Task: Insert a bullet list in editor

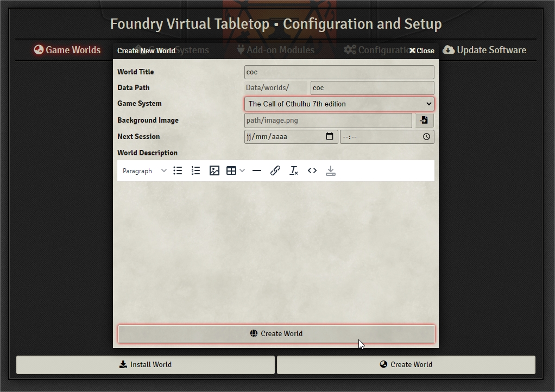Action: click(x=178, y=170)
